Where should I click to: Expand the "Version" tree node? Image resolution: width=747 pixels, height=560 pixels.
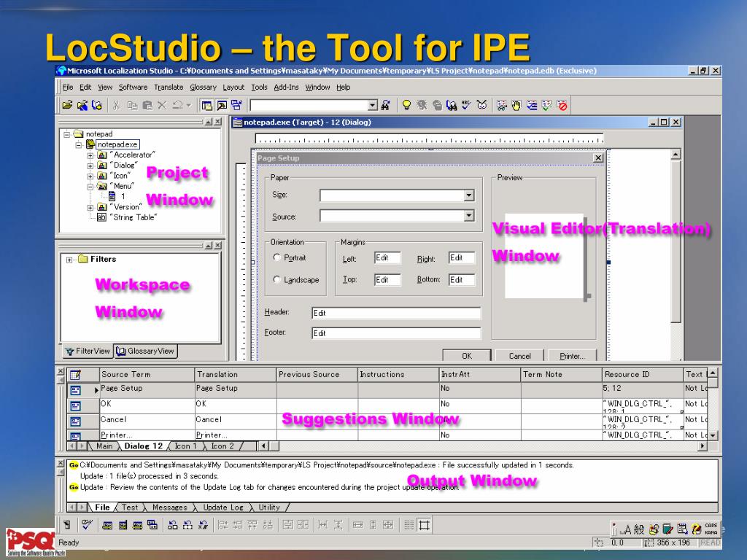pos(90,208)
